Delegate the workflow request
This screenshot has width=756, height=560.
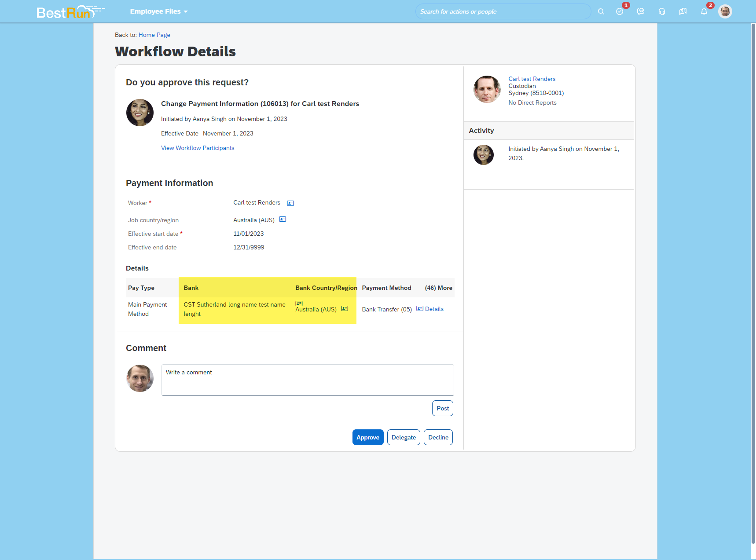404,437
